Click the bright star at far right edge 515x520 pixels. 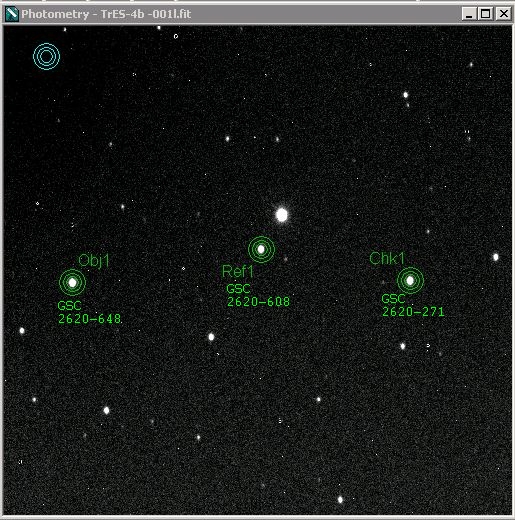click(496, 257)
